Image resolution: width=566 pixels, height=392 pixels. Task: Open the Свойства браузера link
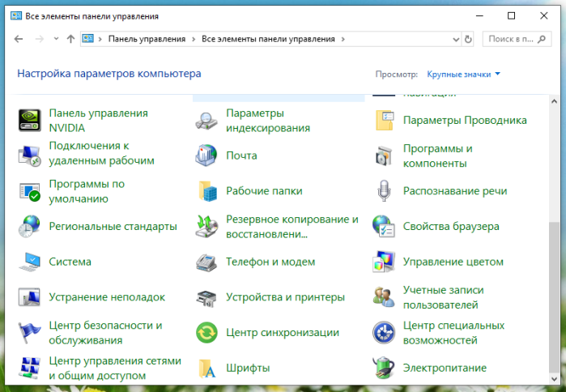pyautogui.click(x=451, y=226)
